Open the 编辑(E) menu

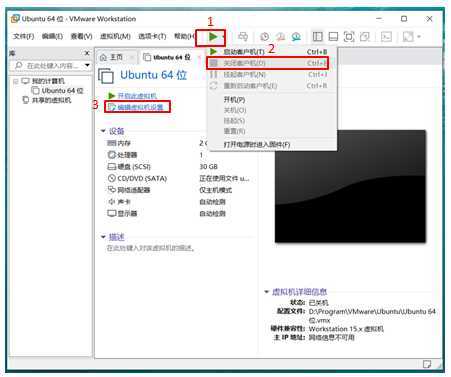pos(52,36)
